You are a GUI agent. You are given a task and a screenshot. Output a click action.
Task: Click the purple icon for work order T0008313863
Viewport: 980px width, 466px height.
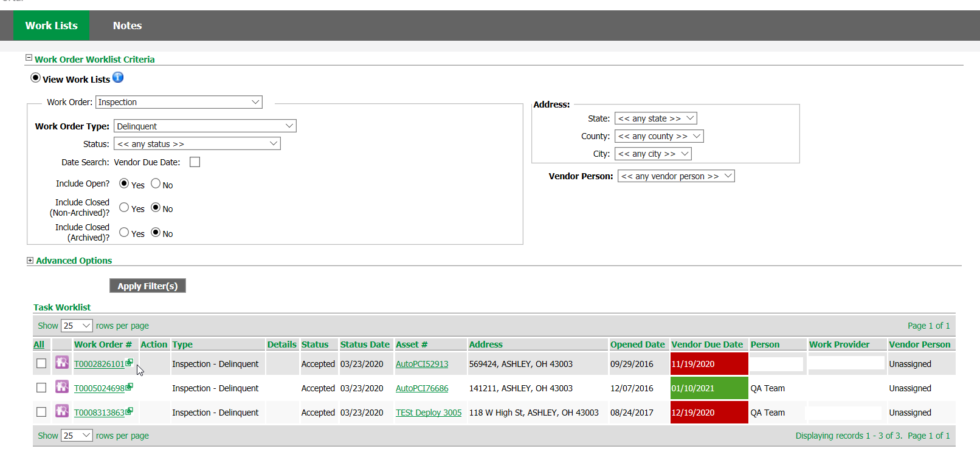(x=62, y=411)
